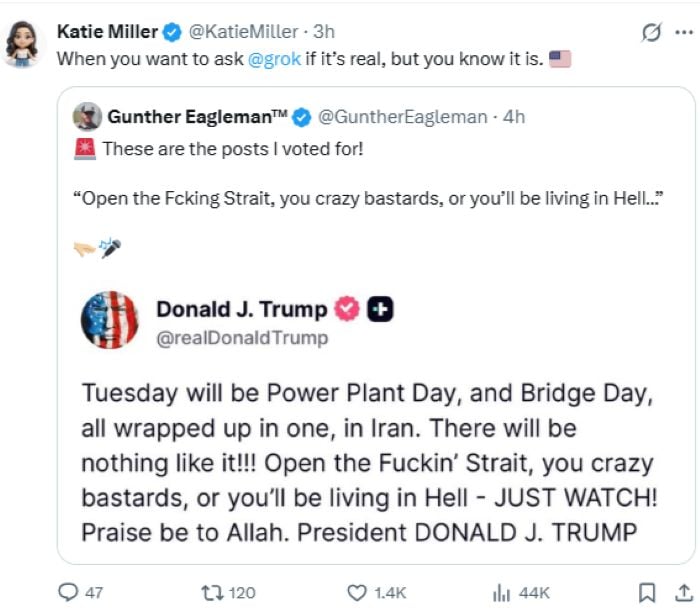This screenshot has width=700, height=611.
Task: Open the quoted post via 4h timestamp
Action: pos(514,117)
